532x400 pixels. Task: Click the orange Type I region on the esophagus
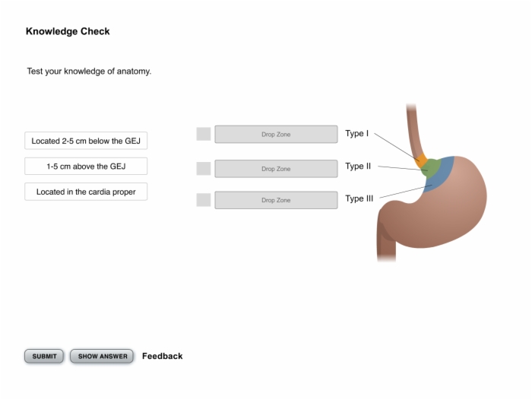(x=421, y=160)
